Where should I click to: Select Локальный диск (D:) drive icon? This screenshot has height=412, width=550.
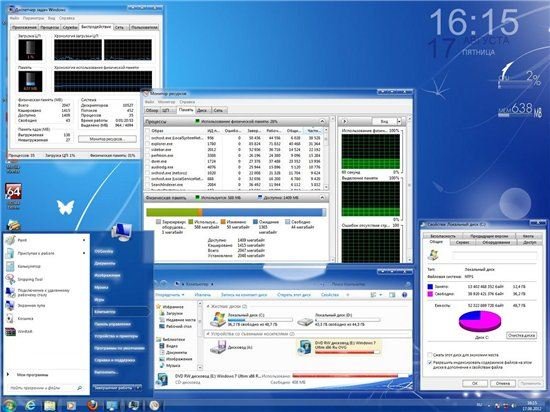tap(305, 321)
